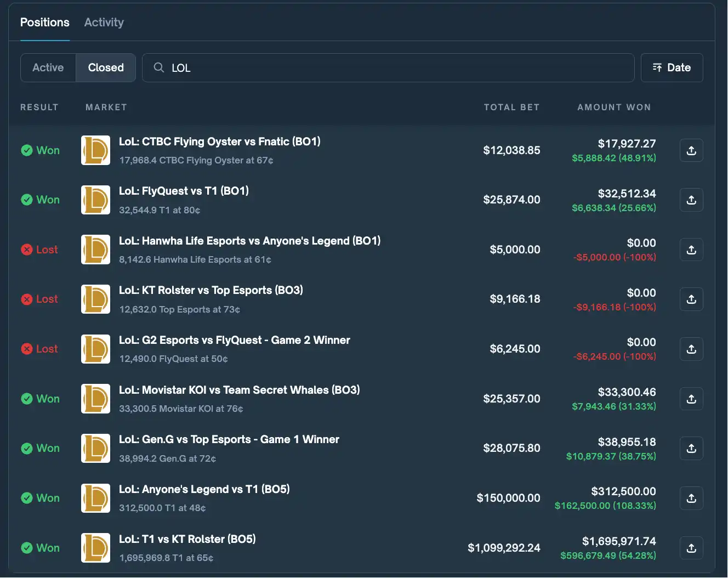Click the LoL league logo next to Hanwha Life Esports market

pos(95,250)
